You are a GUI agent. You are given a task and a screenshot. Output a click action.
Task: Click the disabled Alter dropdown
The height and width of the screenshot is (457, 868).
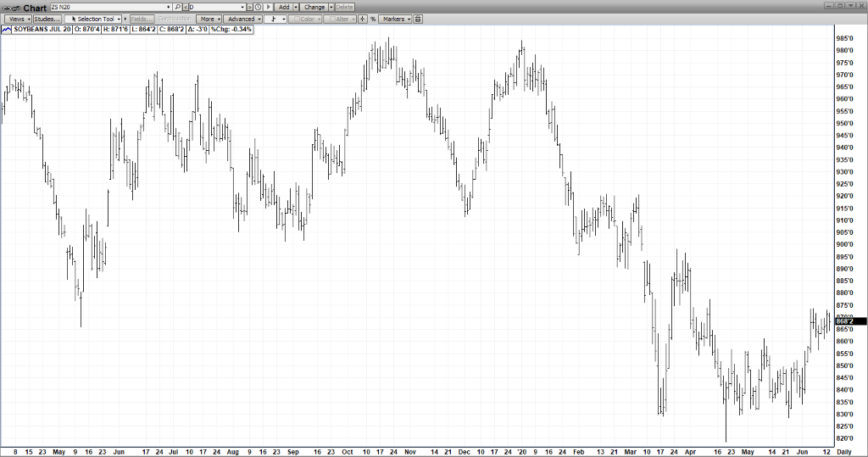pyautogui.click(x=340, y=19)
